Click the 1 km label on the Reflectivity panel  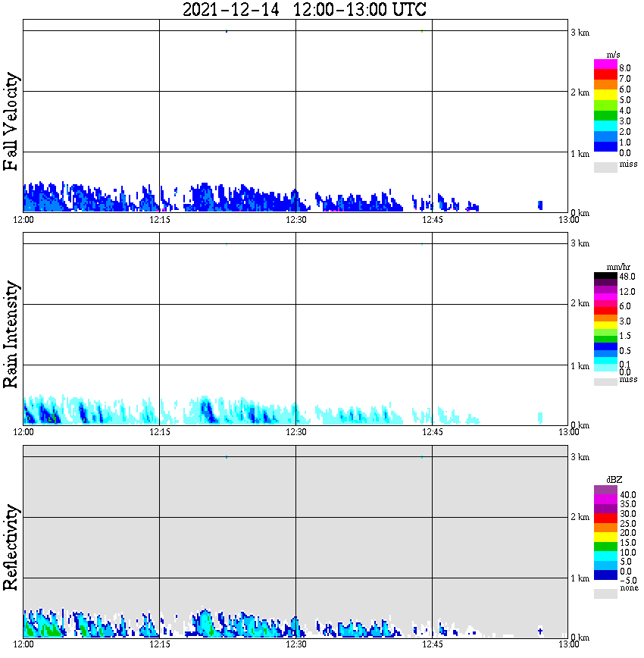point(580,578)
